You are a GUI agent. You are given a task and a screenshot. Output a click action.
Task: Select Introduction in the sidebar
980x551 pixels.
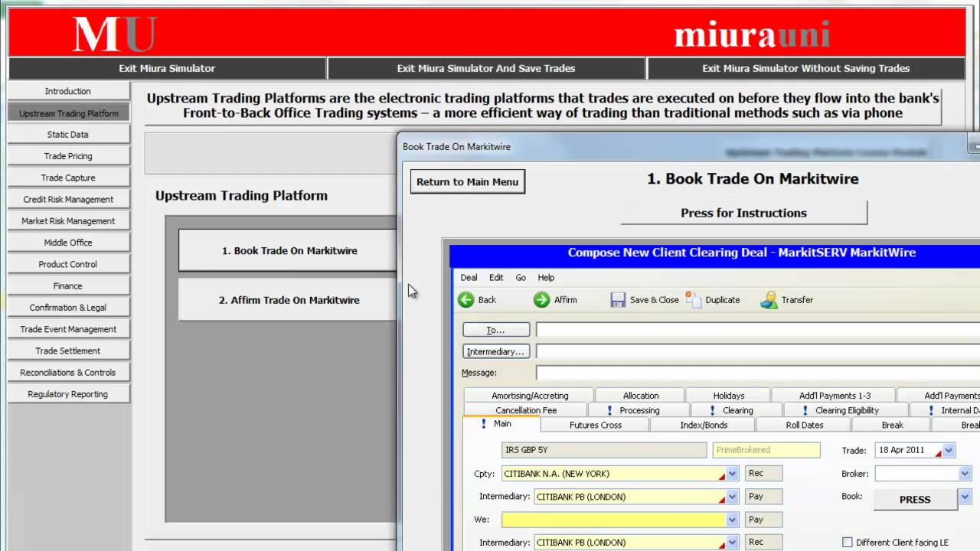(68, 91)
